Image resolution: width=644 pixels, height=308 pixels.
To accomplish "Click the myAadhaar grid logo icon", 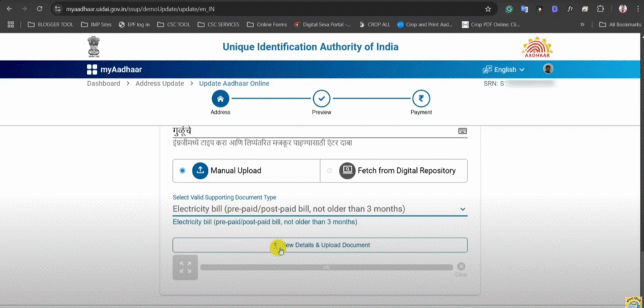I will [92, 70].
